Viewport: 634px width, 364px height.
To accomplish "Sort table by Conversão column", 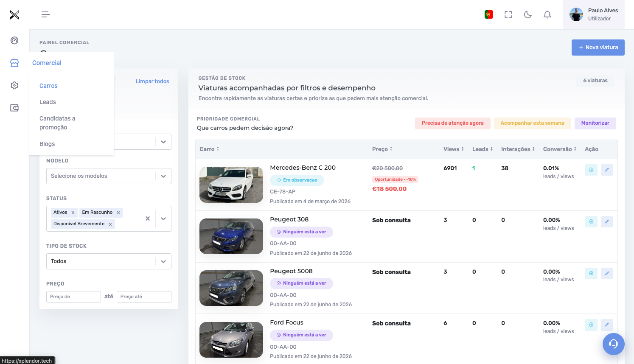I will tap(560, 149).
